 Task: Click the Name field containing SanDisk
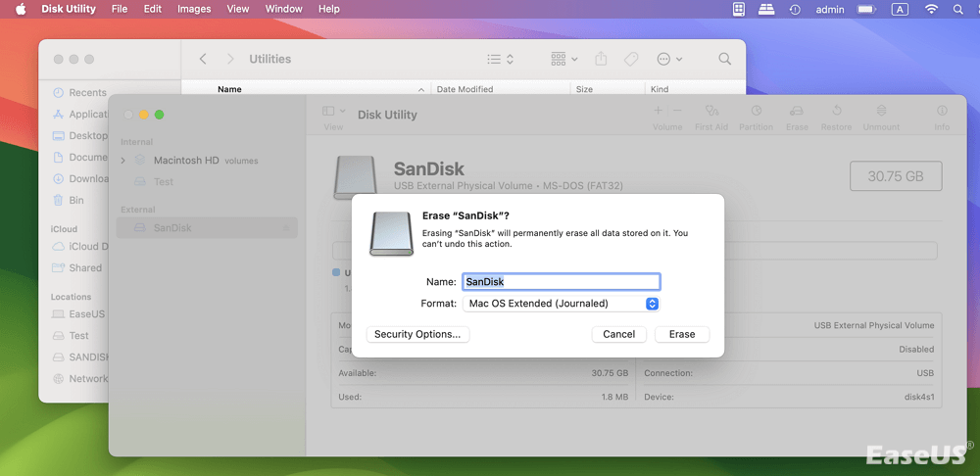pos(561,282)
